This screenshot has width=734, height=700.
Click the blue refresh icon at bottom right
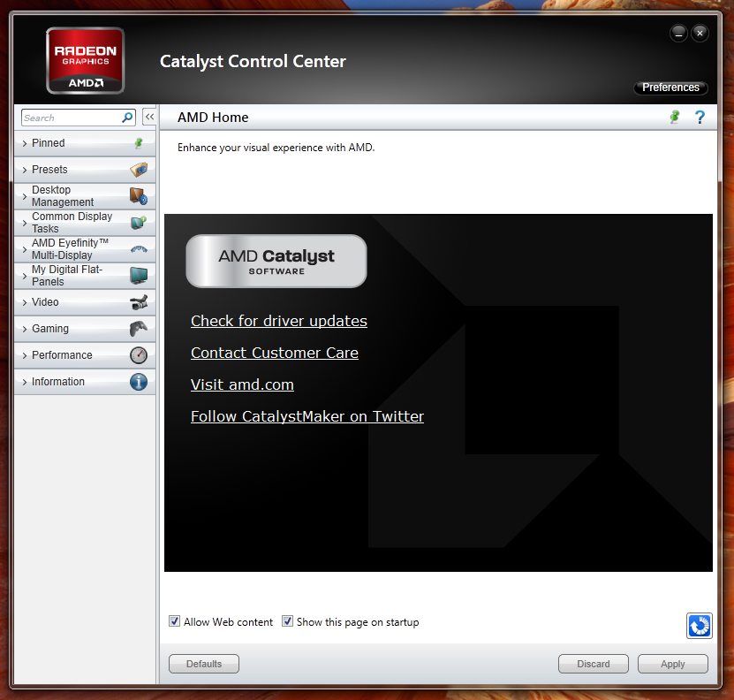coord(699,625)
